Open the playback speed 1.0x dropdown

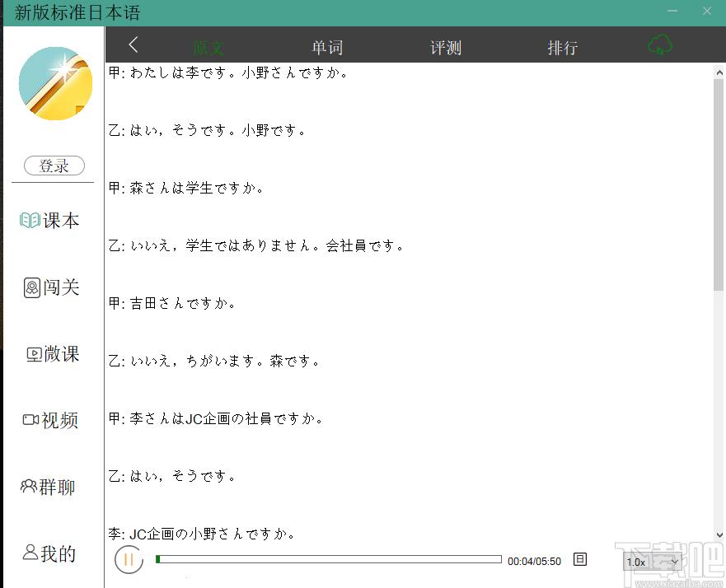pyautogui.click(x=652, y=562)
